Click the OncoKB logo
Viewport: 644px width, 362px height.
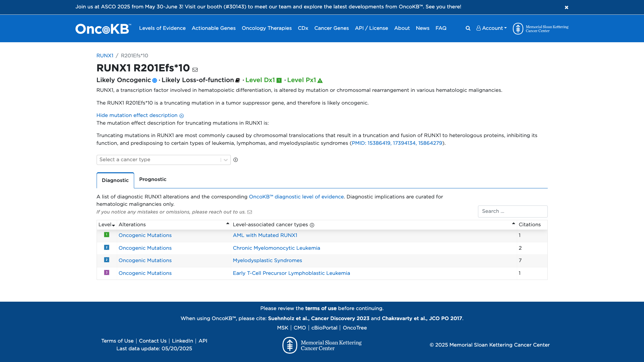pos(103,29)
